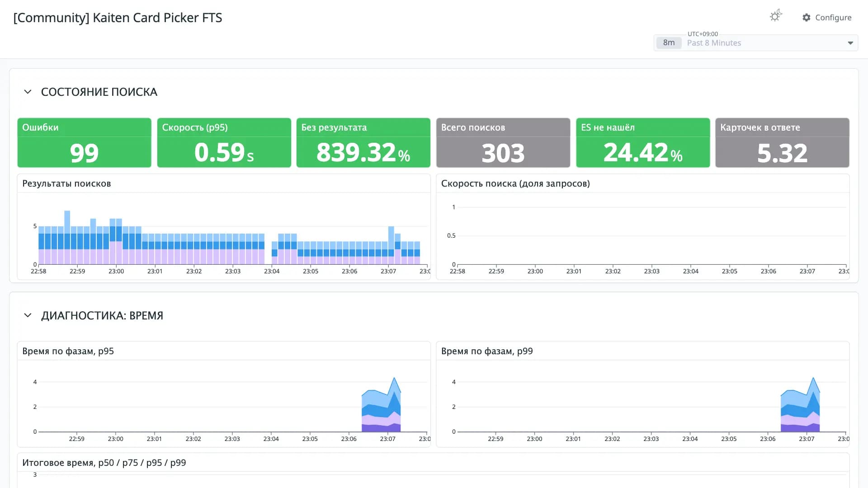Open the Past 8 Minutes time range dropdown
Viewport: 868px width, 488px height.
click(756, 43)
